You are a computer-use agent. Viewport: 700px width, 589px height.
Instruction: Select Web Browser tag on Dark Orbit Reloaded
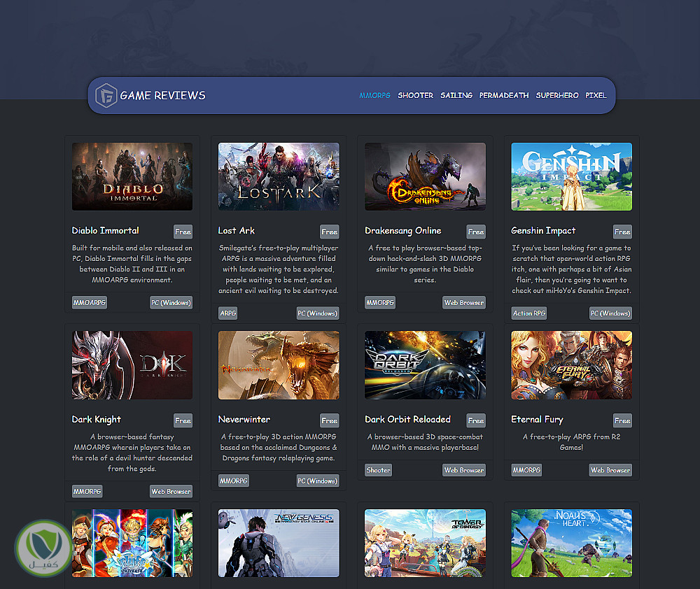coord(464,470)
